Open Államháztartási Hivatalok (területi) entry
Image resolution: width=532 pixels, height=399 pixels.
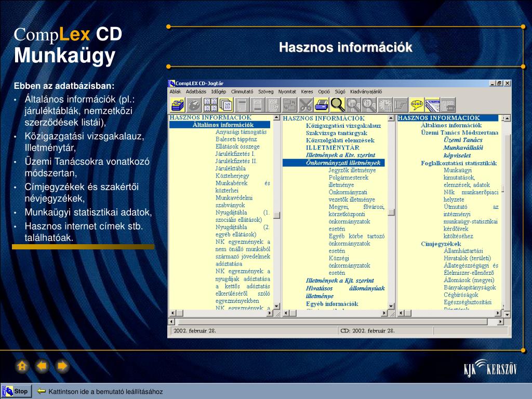tap(467, 255)
